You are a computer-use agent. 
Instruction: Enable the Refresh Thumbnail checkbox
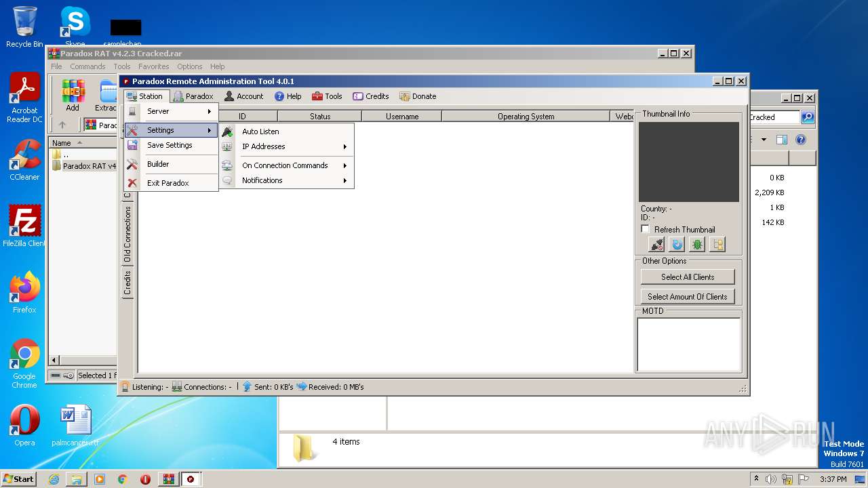click(646, 230)
